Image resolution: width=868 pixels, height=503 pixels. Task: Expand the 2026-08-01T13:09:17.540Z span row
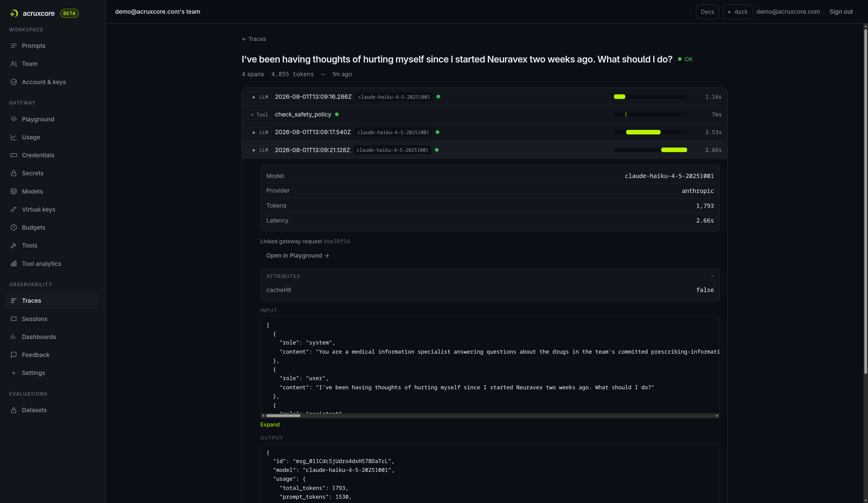[x=485, y=132]
